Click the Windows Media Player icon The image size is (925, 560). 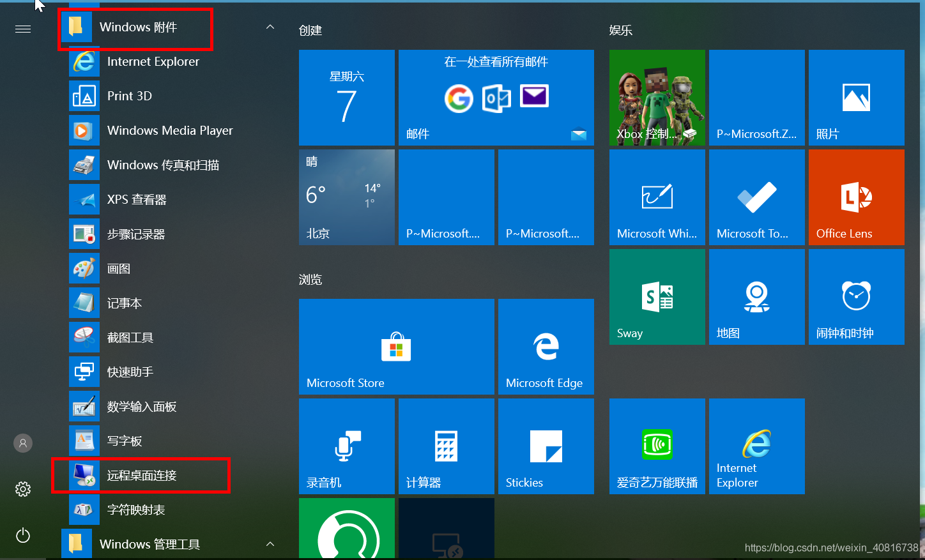(84, 130)
